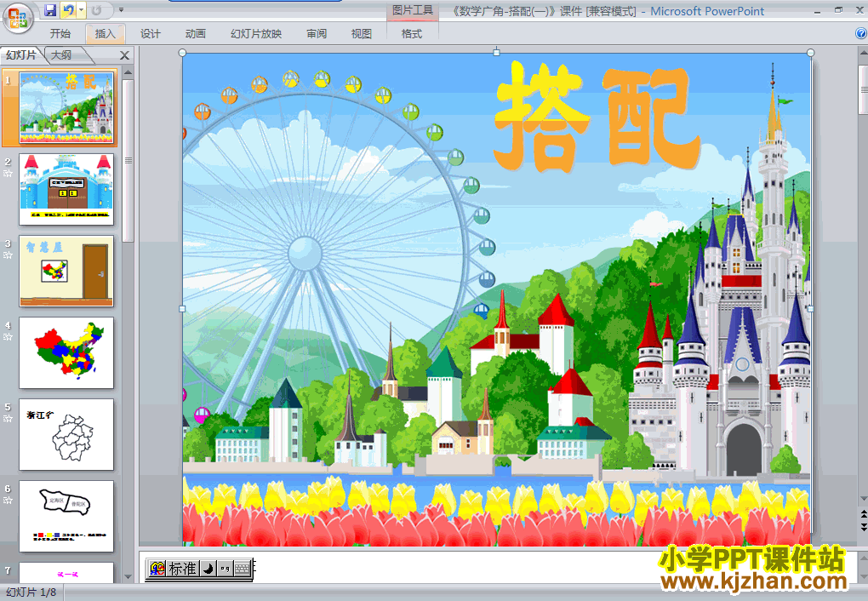
Task: Select slide 2 thumbnail with blue castle
Action: point(66,190)
